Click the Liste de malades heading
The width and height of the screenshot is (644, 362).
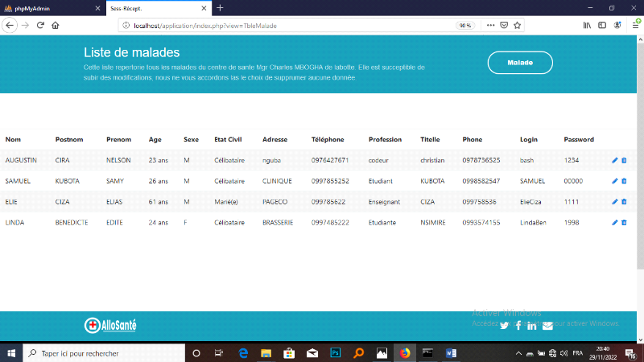click(132, 52)
